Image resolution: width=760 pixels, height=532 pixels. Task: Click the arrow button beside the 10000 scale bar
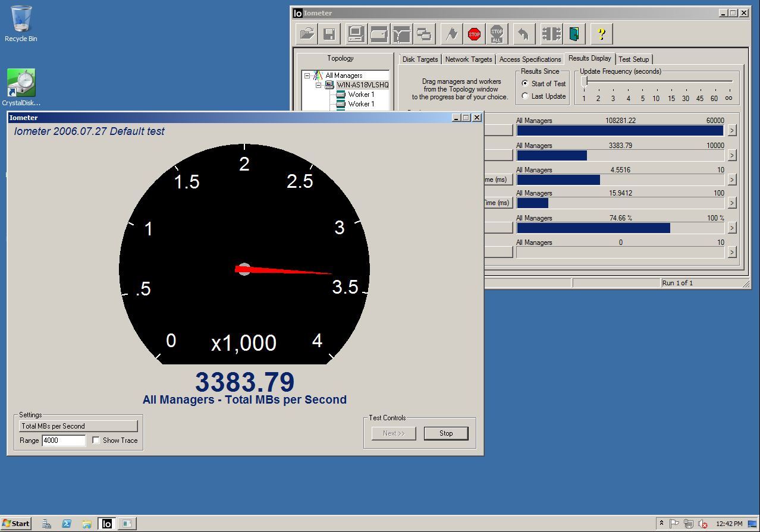[732, 155]
